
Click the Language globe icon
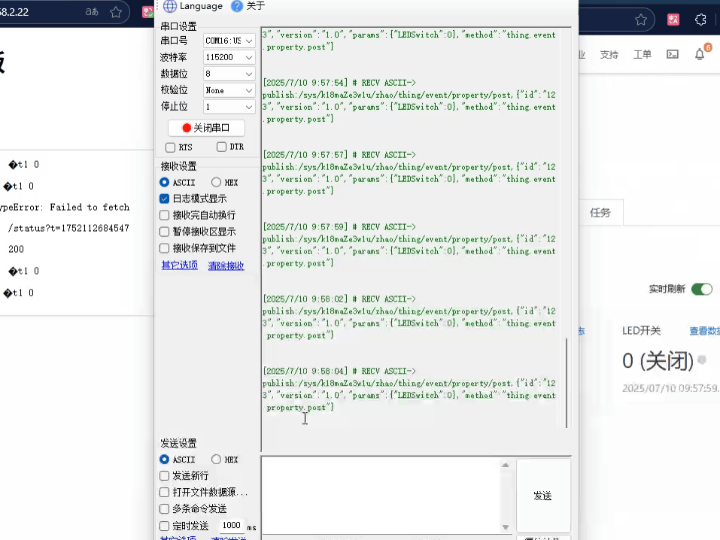point(170,6)
